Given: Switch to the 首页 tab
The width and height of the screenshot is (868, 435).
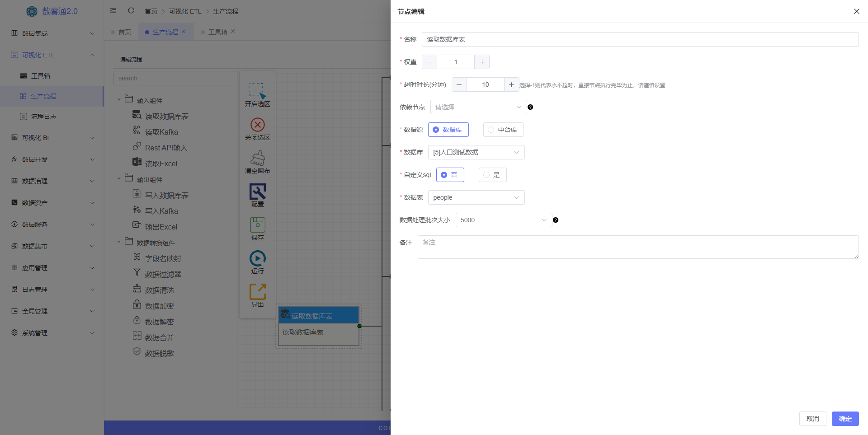Looking at the screenshot, I should click(x=121, y=32).
